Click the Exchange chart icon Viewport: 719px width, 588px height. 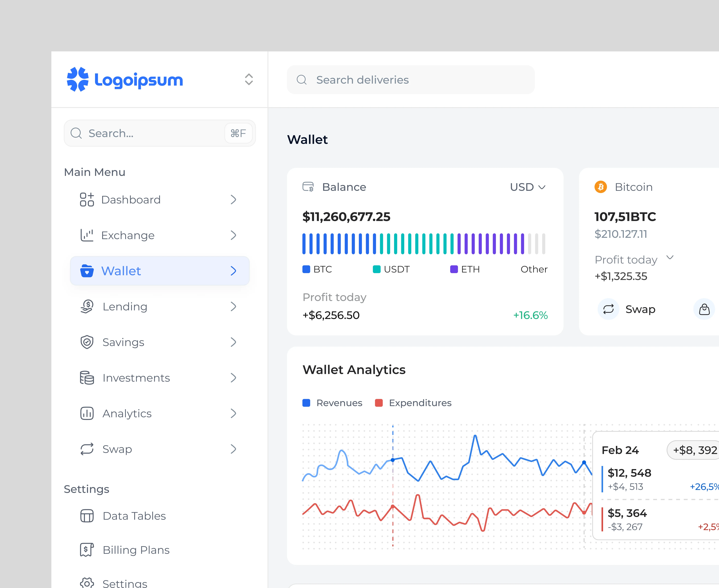[87, 235]
